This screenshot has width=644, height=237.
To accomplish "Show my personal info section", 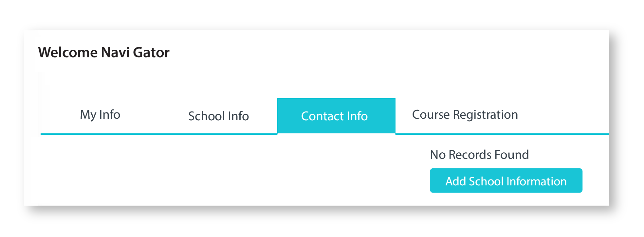I will coord(100,115).
